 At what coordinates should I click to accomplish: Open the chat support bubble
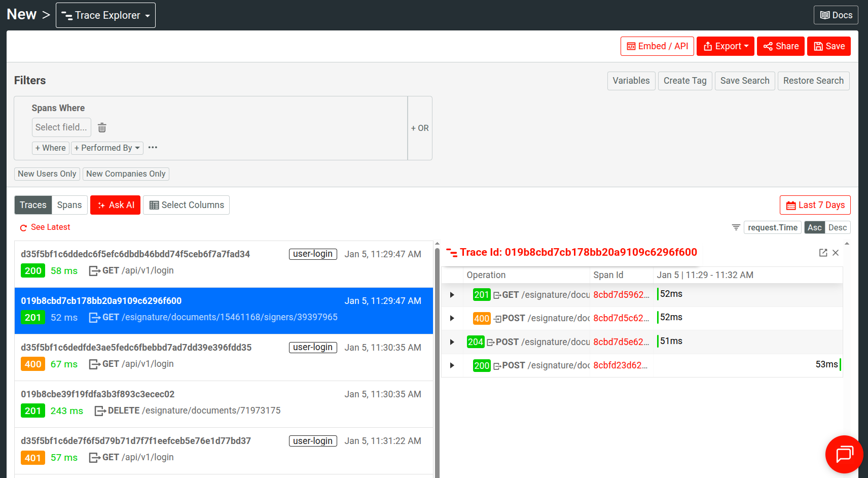tap(844, 454)
